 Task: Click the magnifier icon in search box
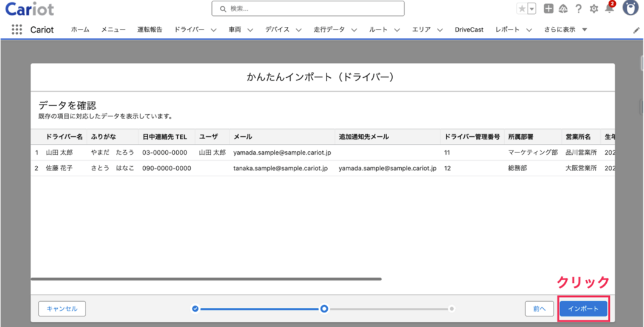pyautogui.click(x=223, y=9)
